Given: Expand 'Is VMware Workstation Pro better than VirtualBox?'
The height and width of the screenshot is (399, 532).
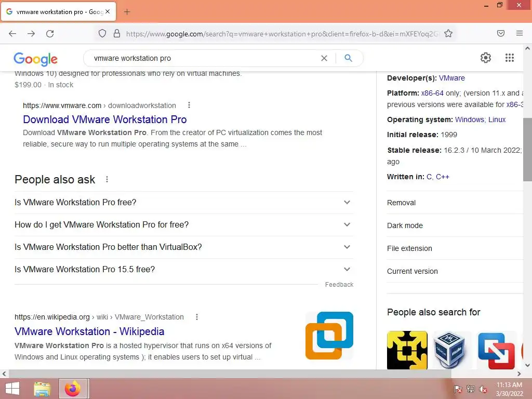Looking at the screenshot, I should (184, 247).
